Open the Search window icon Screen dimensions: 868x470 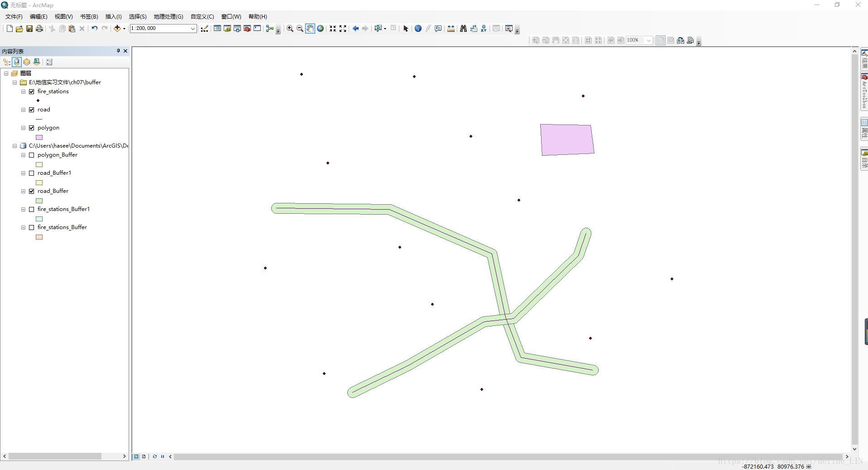click(x=237, y=29)
